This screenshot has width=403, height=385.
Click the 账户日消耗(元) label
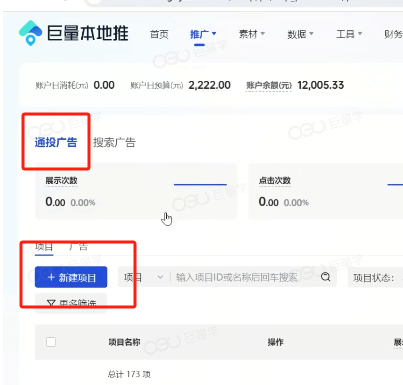click(x=62, y=85)
